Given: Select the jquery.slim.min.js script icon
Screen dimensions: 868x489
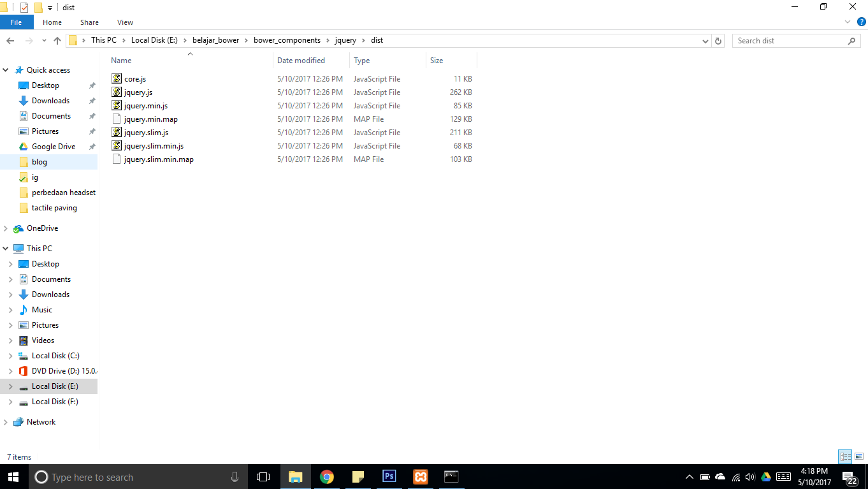Looking at the screenshot, I should tap(116, 146).
